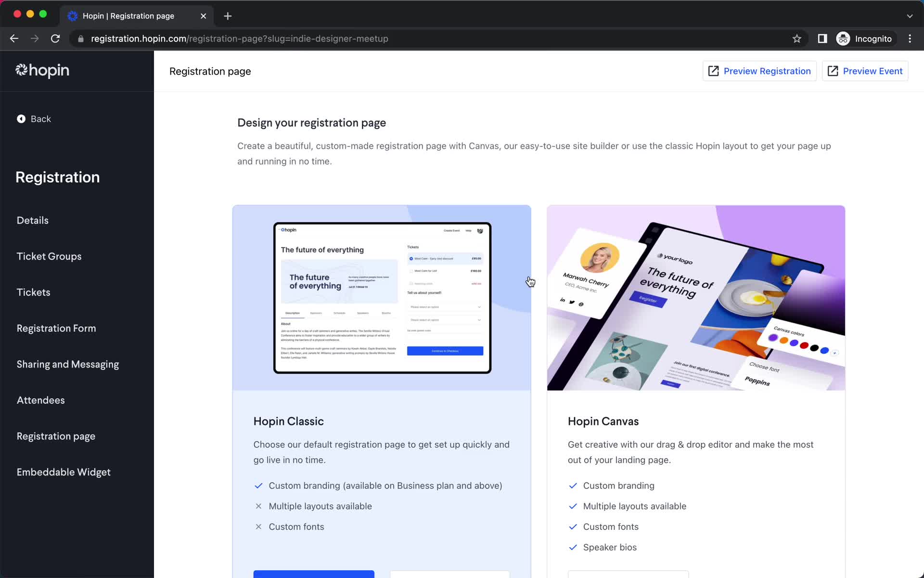Viewport: 924px width, 578px height.
Task: Click Preview Event button
Action: tap(865, 71)
